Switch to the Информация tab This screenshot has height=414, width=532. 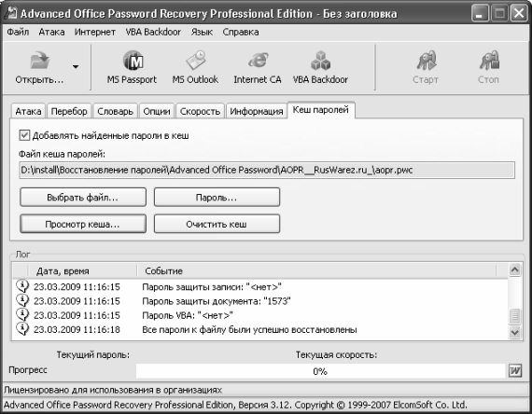coord(256,111)
